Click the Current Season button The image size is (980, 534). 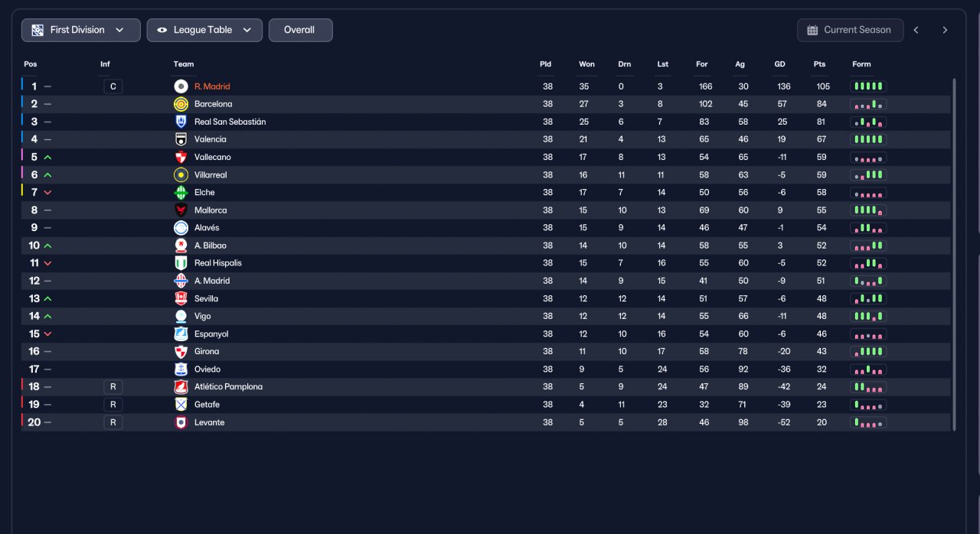(x=850, y=30)
